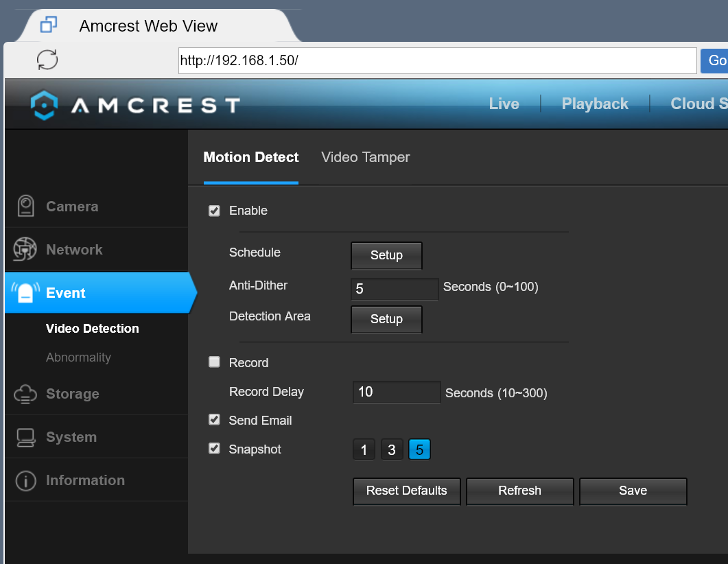Open the Live view menu
This screenshot has height=564, width=728.
pyautogui.click(x=504, y=104)
